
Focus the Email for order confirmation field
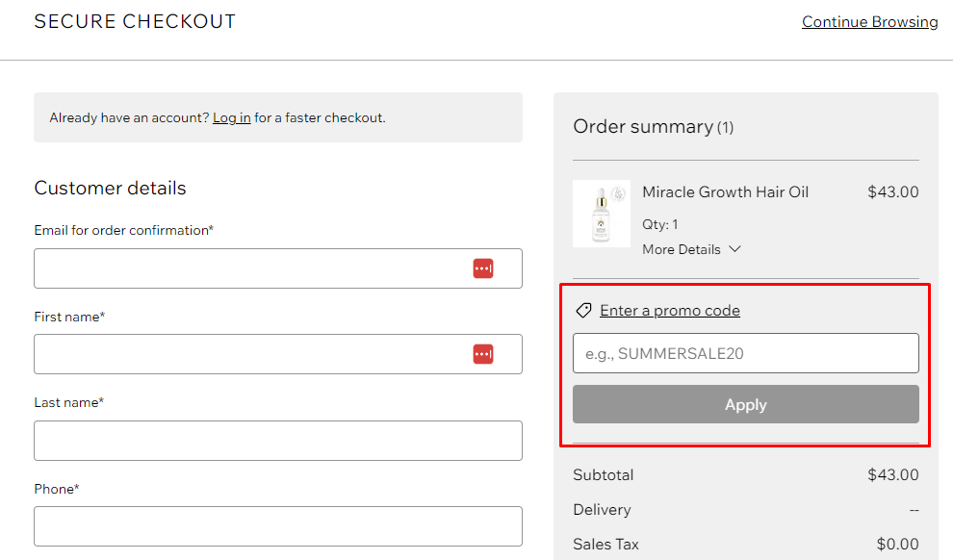coord(278,268)
